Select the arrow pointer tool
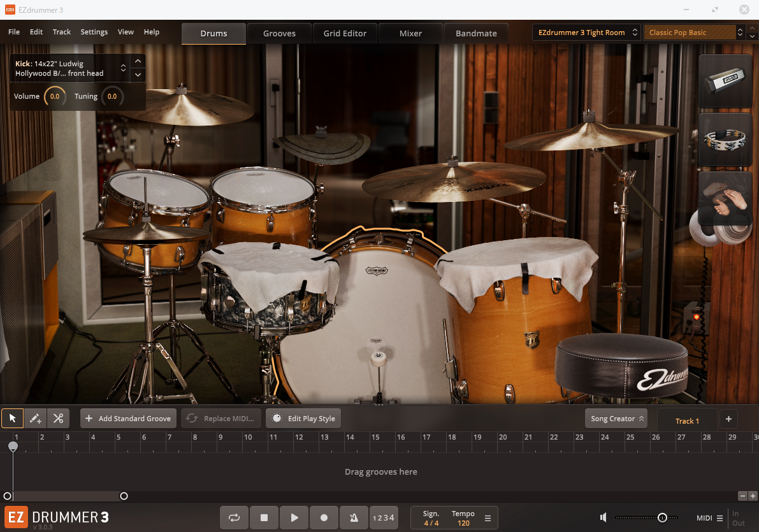 click(x=12, y=419)
